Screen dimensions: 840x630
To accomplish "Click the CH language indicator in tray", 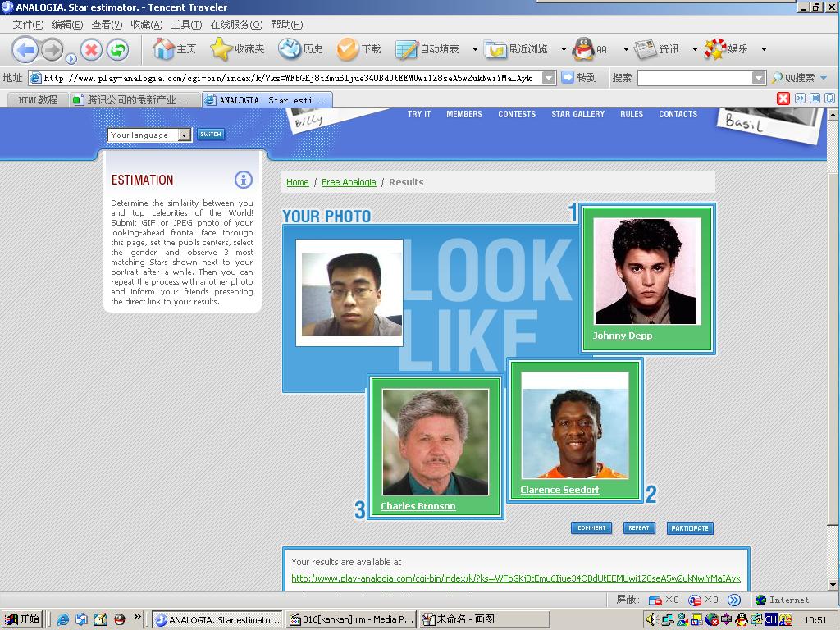I will point(771,620).
